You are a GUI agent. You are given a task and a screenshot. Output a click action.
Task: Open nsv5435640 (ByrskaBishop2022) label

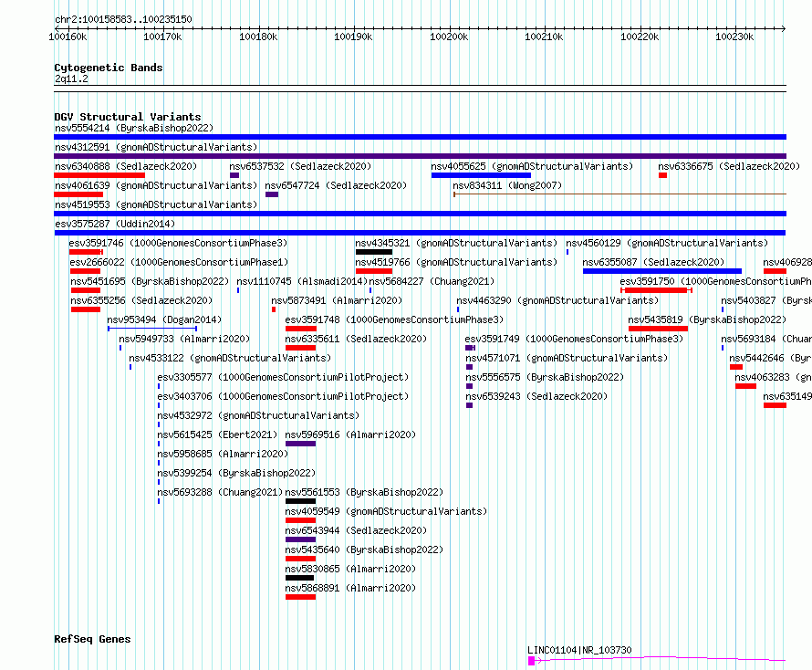pos(364,550)
